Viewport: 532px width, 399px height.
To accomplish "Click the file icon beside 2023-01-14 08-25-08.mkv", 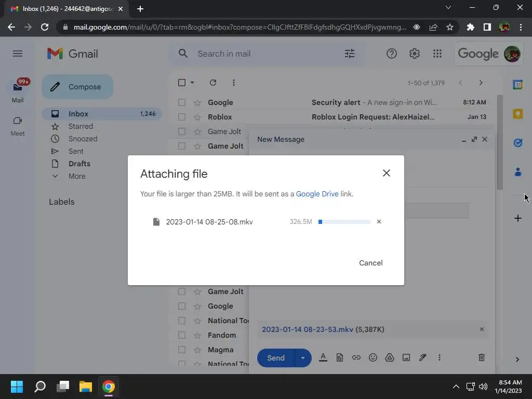I will pos(156,222).
